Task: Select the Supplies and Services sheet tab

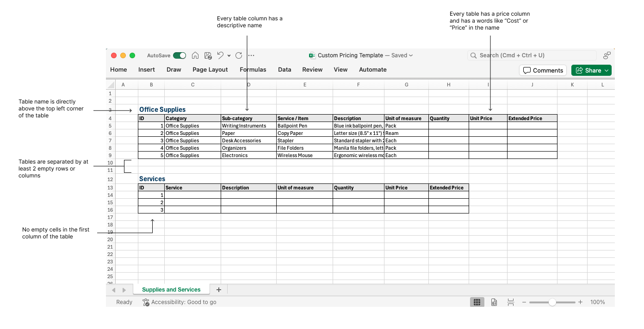Action: [x=171, y=289]
